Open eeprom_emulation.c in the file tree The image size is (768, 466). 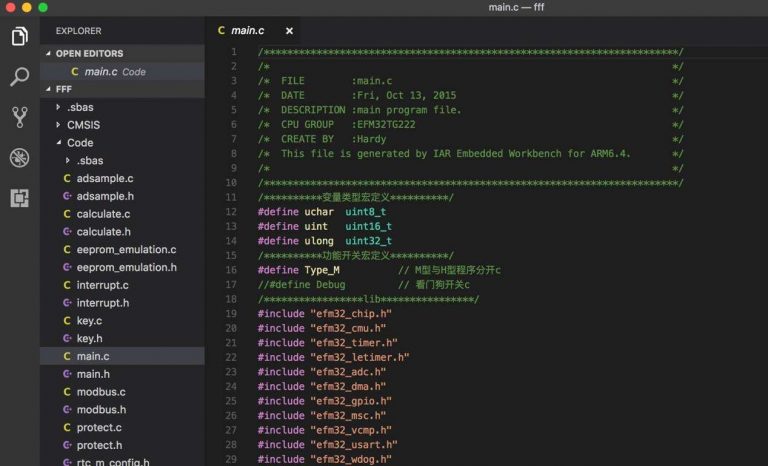click(x=126, y=249)
